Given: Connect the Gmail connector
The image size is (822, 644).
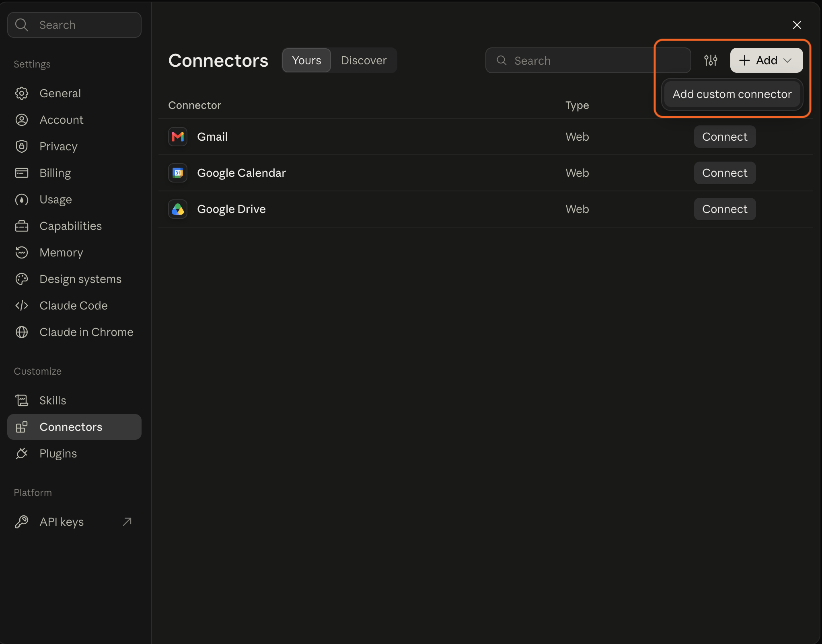Looking at the screenshot, I should point(725,137).
